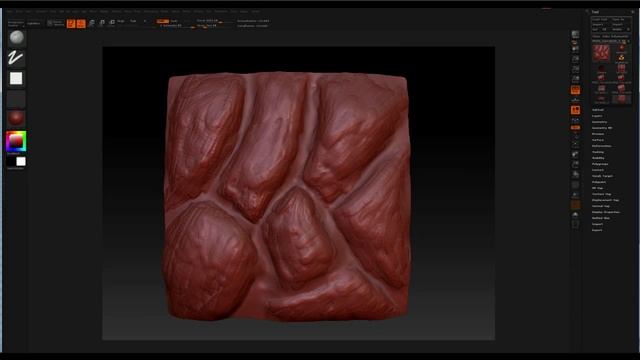Open the Document menu in the menu bar

[x=41, y=11]
